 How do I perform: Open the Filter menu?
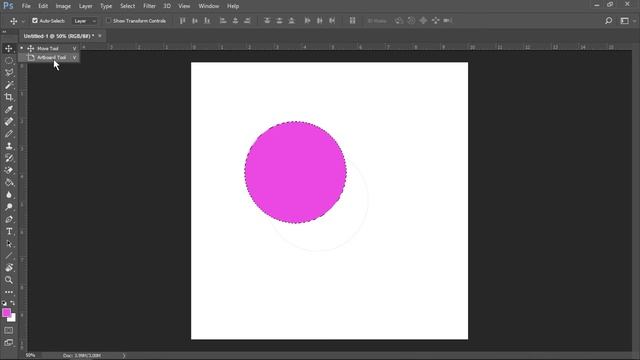(x=149, y=6)
